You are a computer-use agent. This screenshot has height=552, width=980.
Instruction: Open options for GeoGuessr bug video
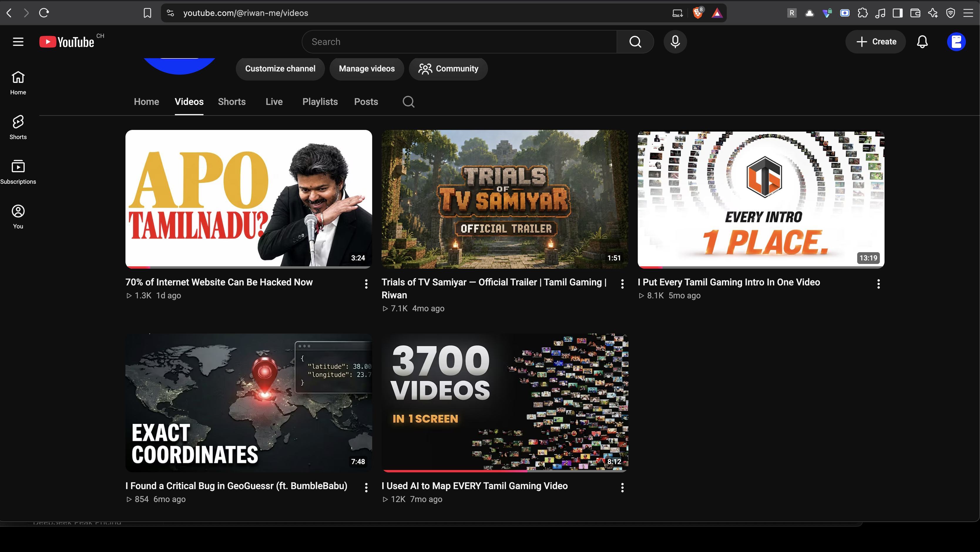point(366,487)
